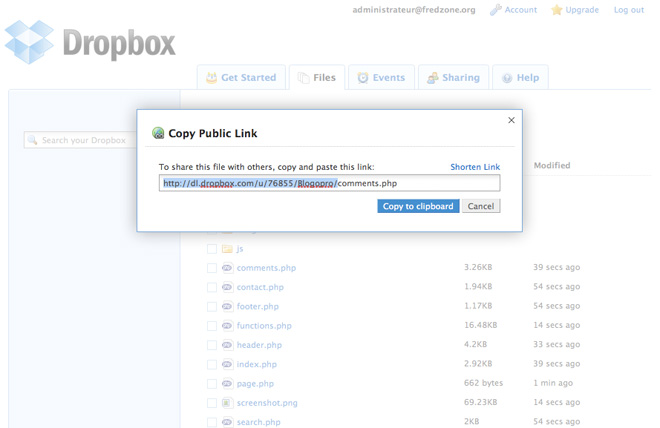The height and width of the screenshot is (428, 660).
Task: Check the box for contact.php
Action: coord(212,287)
